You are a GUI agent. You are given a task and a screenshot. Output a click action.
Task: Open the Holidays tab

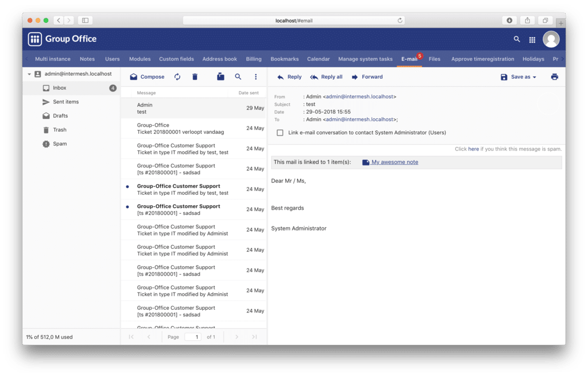(x=533, y=59)
